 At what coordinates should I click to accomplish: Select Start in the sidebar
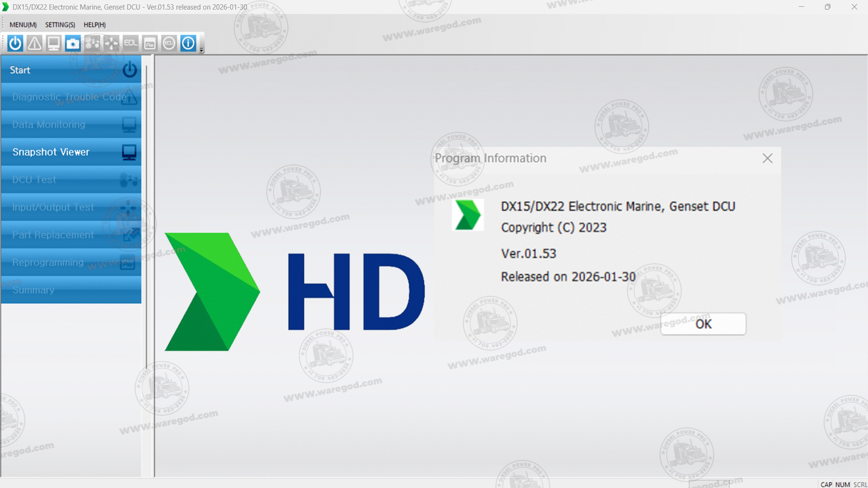pyautogui.click(x=71, y=70)
